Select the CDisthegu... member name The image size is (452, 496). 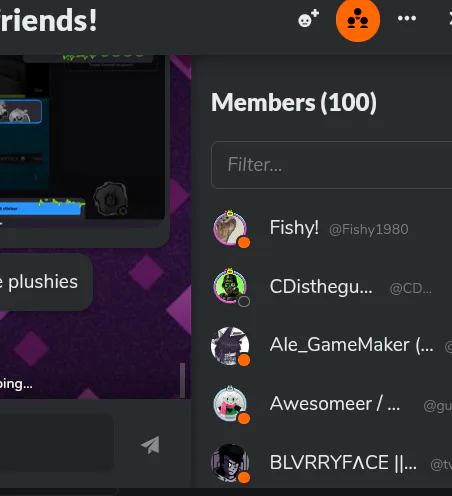tap(321, 287)
